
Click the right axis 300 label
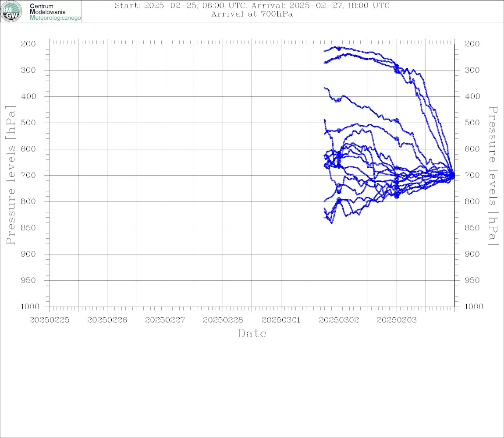click(472, 70)
